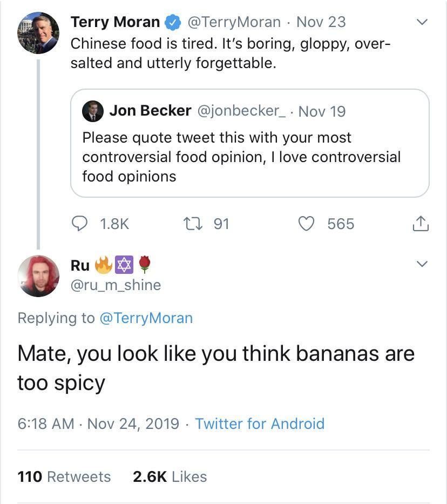The image size is (447, 504).
Task: Click the Nov 23 tweet date
Action: coord(321,22)
